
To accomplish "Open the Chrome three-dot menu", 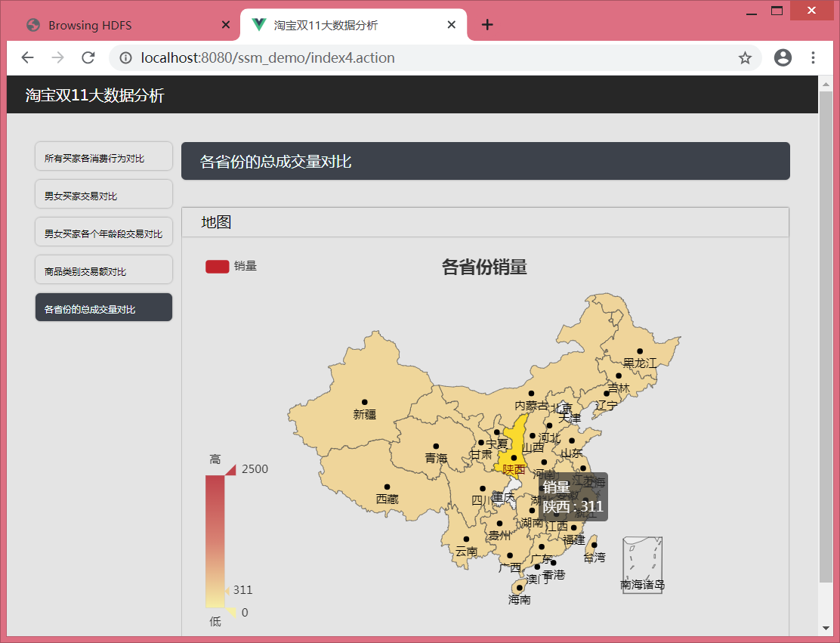I will point(813,57).
